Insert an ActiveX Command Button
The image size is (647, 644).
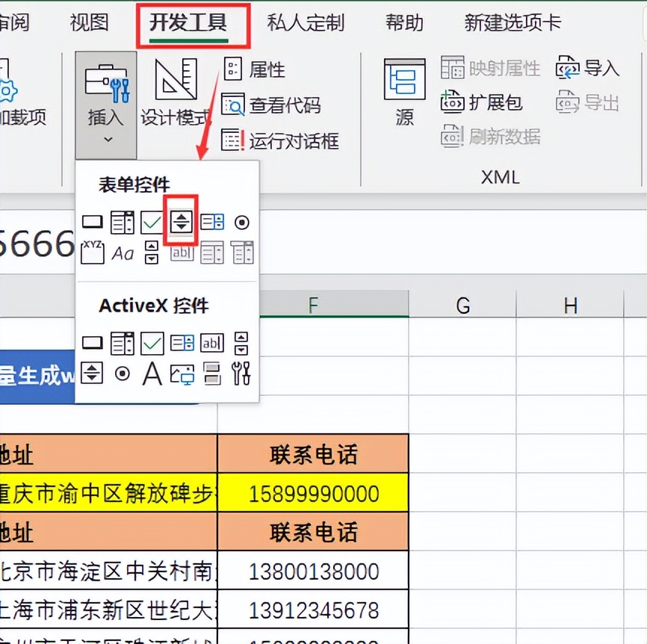pos(93,343)
